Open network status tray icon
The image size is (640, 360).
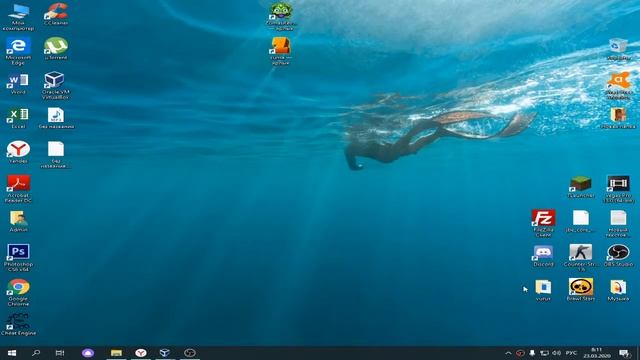(x=544, y=353)
